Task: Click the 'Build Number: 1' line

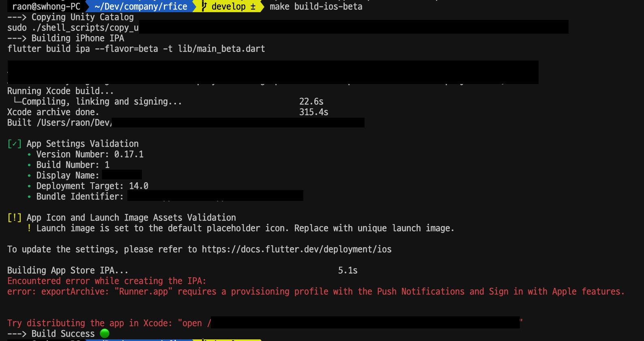Action: pyautogui.click(x=73, y=165)
